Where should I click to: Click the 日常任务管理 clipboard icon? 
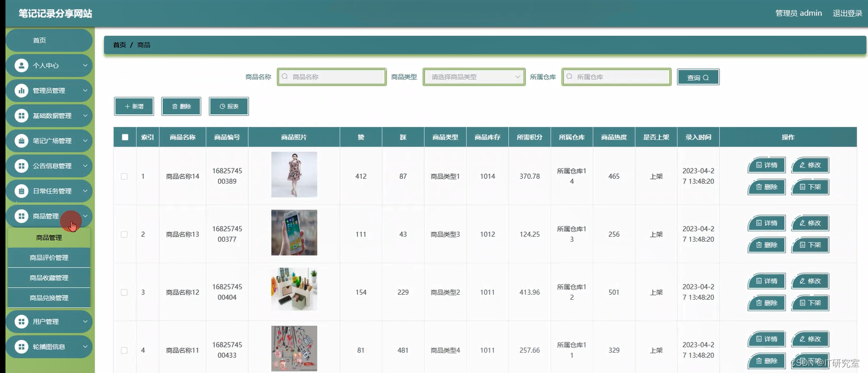pyautogui.click(x=21, y=191)
